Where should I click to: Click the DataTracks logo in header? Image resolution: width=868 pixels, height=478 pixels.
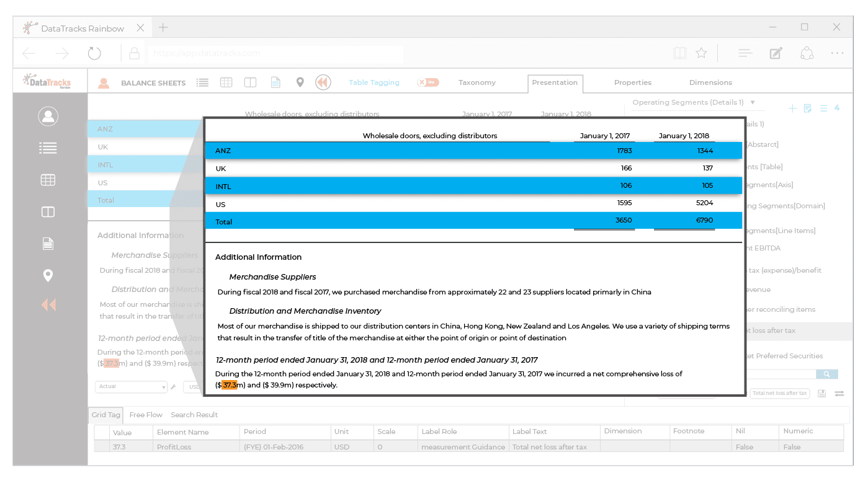click(47, 81)
